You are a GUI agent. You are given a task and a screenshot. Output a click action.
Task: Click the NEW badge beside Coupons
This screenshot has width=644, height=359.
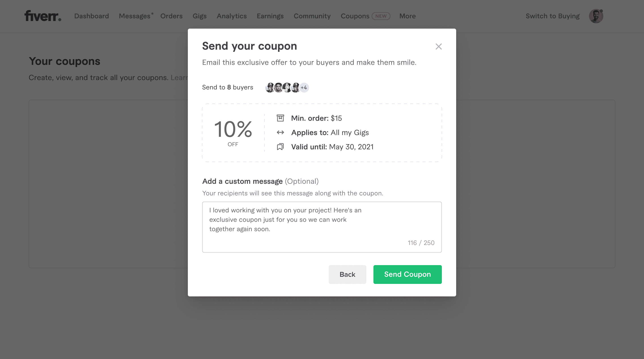(381, 16)
